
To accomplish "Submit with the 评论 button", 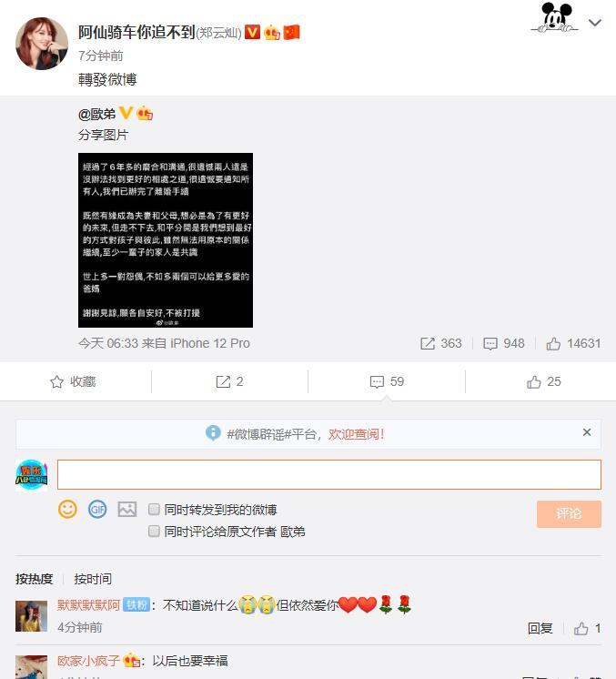I will (569, 514).
